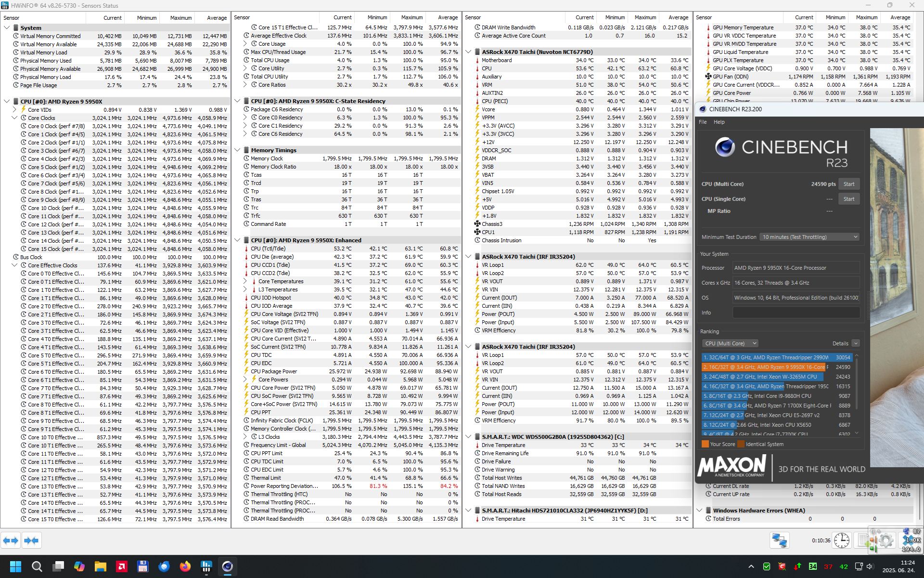Open Thunderbird from the taskbar

point(164,566)
